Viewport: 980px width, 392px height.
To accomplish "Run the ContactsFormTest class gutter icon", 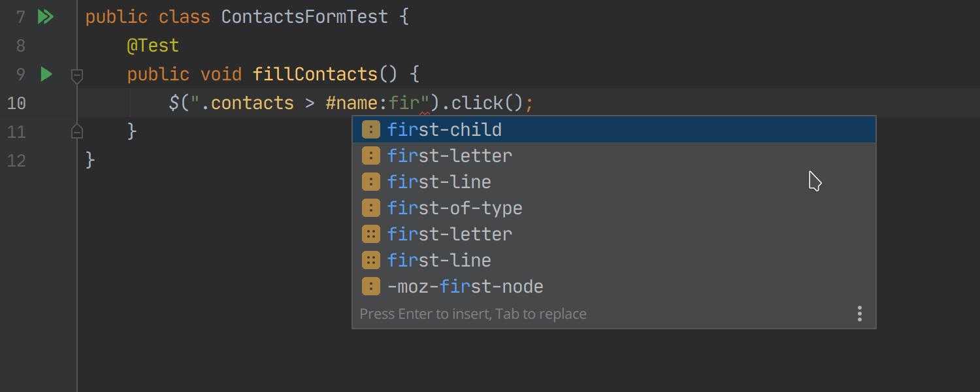I will coord(45,17).
